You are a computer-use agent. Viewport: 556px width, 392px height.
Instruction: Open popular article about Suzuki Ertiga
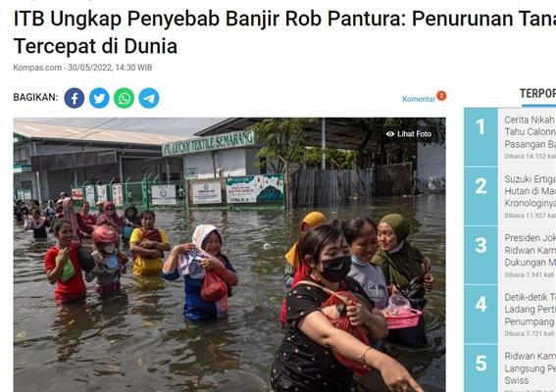pos(530,191)
